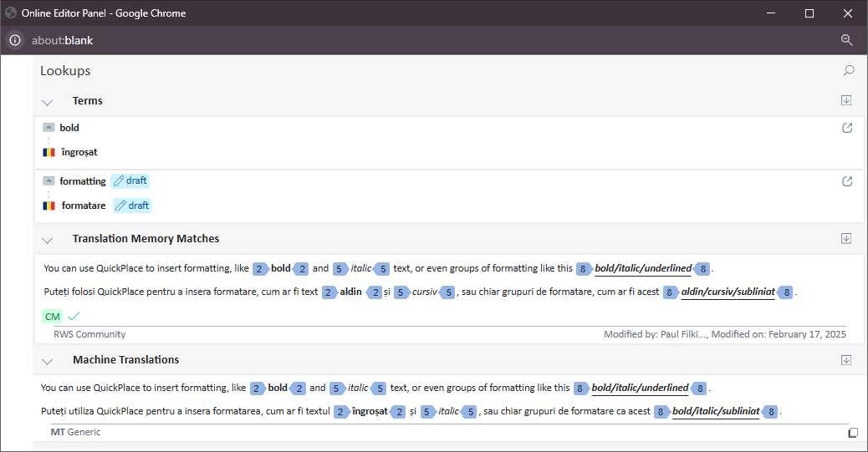The image size is (868, 452).
Task: Maximize the Online Editor Panel window
Action: [x=809, y=13]
